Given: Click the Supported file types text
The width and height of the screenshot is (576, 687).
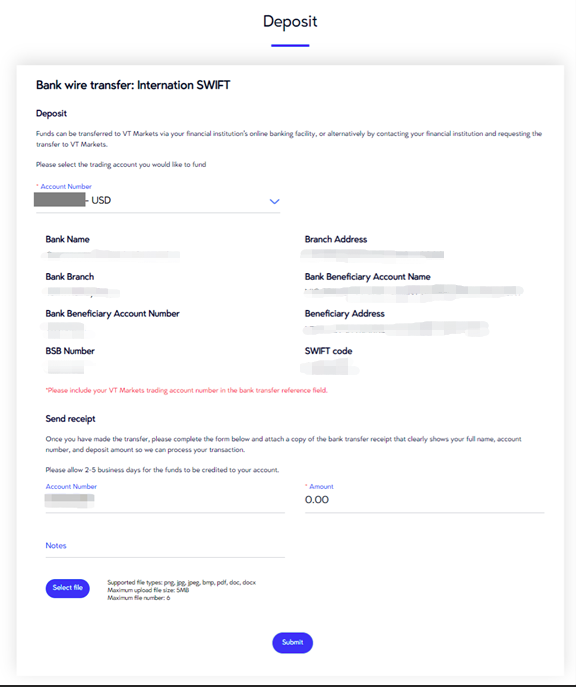Looking at the screenshot, I should 181,583.
